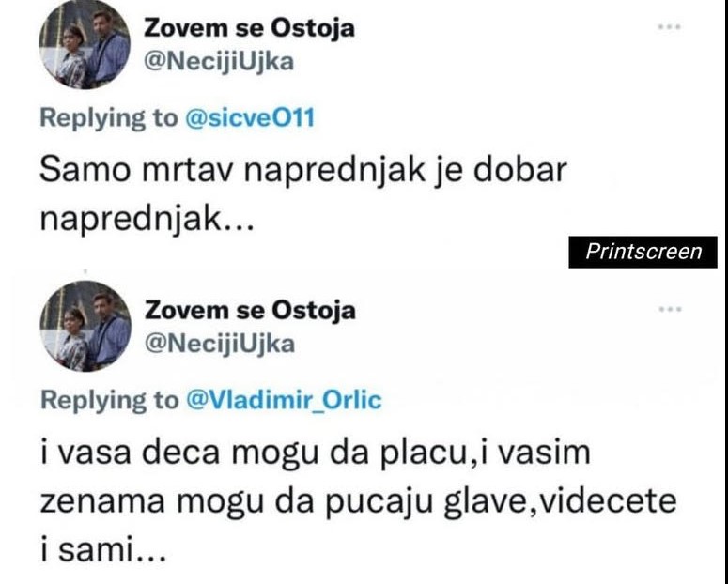Open the three-dot menu on the first tweet
This screenshot has height=584, width=728.
[669, 27]
